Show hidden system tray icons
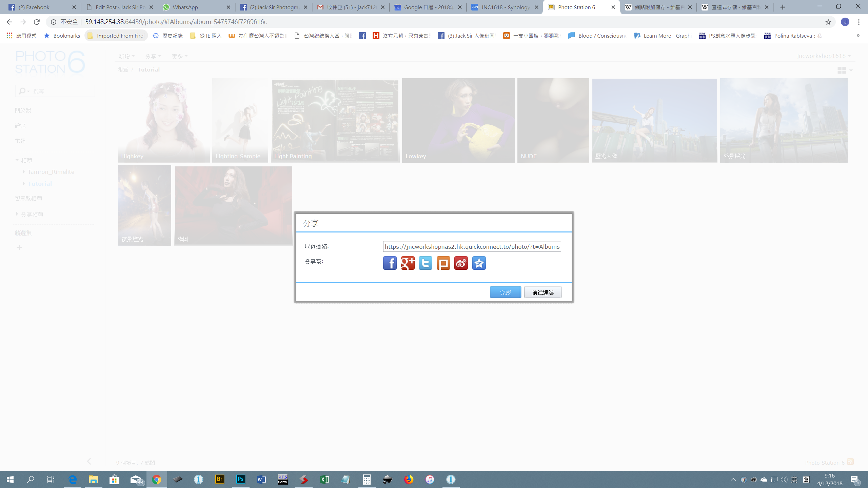868x488 pixels. tap(733, 480)
